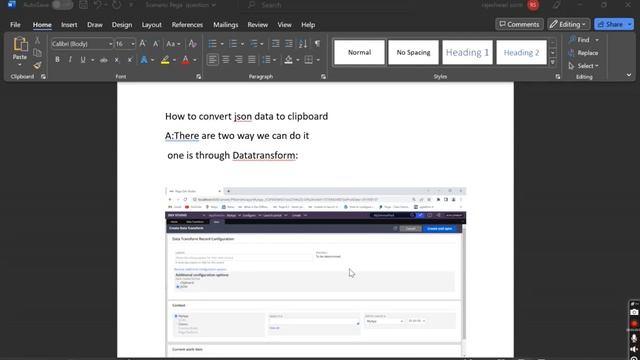Toggle Strikethrough formatting
This screenshot has width=640, height=360.
[104, 60]
